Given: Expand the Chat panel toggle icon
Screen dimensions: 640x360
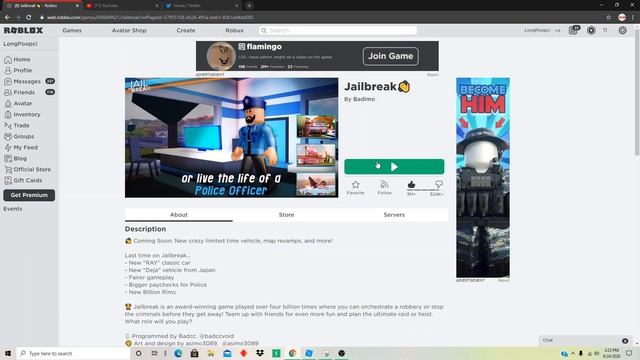Looking at the screenshot, I should tap(625, 340).
